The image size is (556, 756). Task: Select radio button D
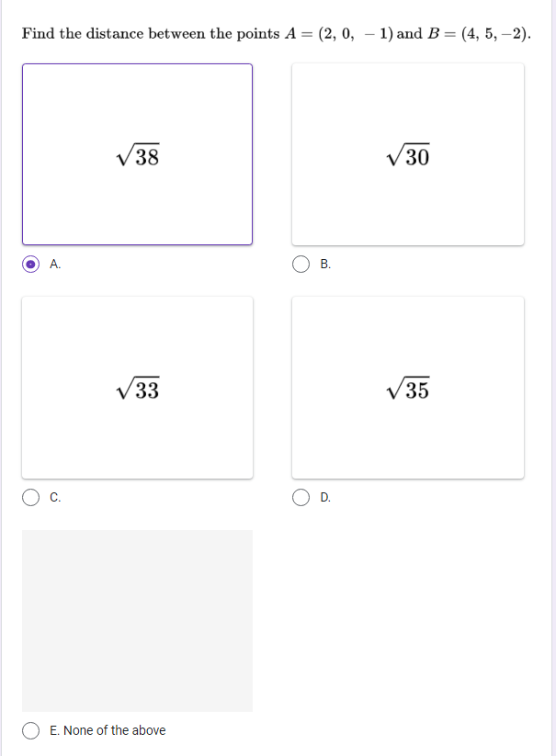coord(301,498)
